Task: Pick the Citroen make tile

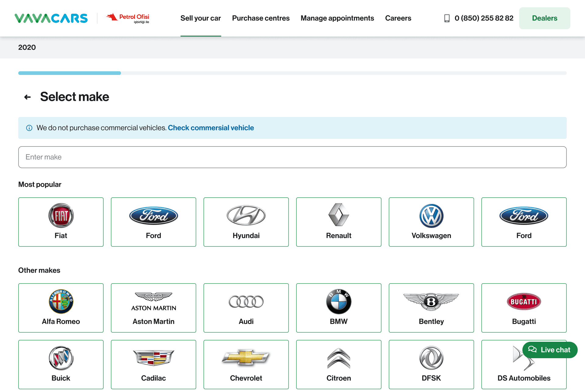Action: [x=339, y=364]
